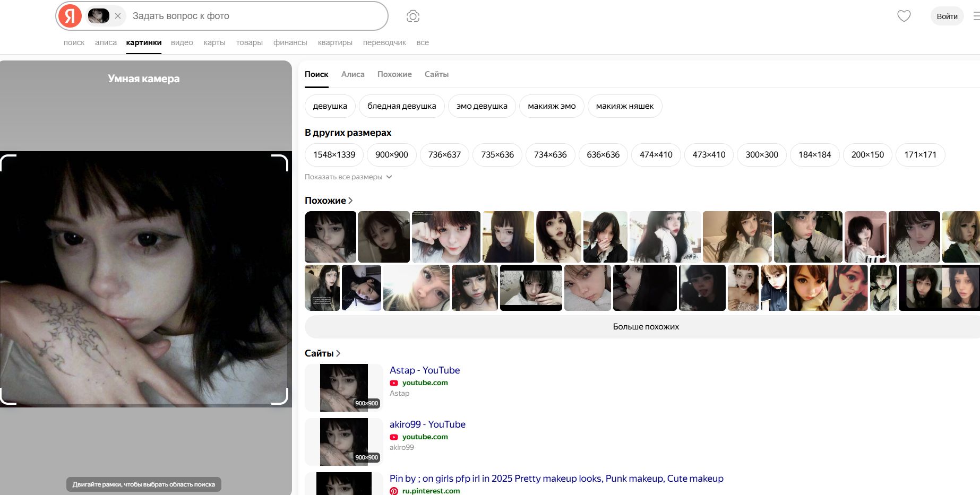Screen dimensions: 980x495
Task: Click youtube.com under Astap result
Action: click(x=425, y=383)
